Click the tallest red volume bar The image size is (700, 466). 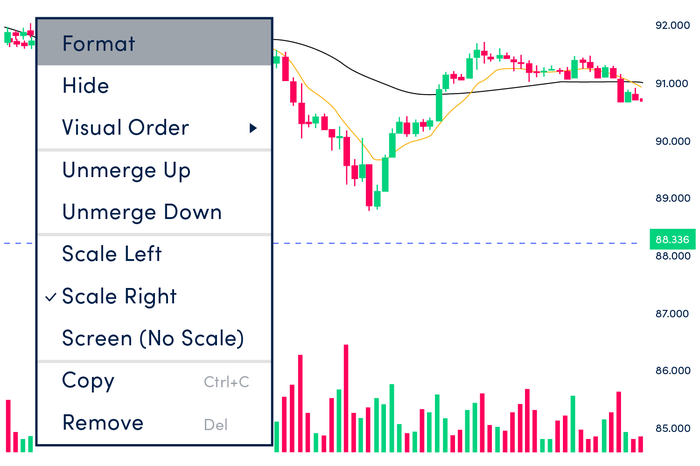(345, 399)
